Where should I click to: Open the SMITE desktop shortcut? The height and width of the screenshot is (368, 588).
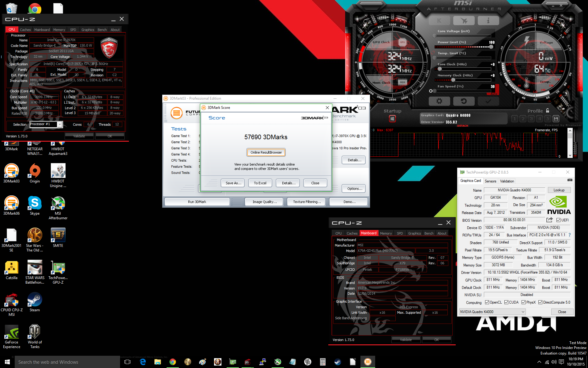point(58,238)
